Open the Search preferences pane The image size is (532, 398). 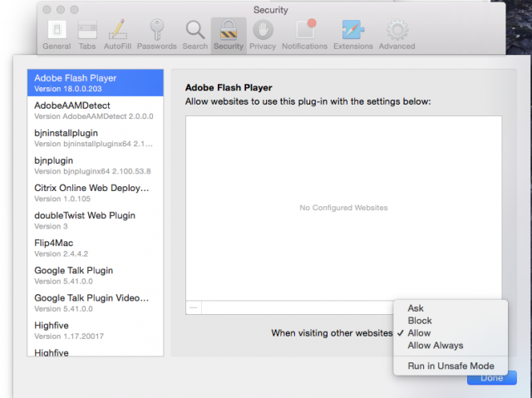(195, 35)
